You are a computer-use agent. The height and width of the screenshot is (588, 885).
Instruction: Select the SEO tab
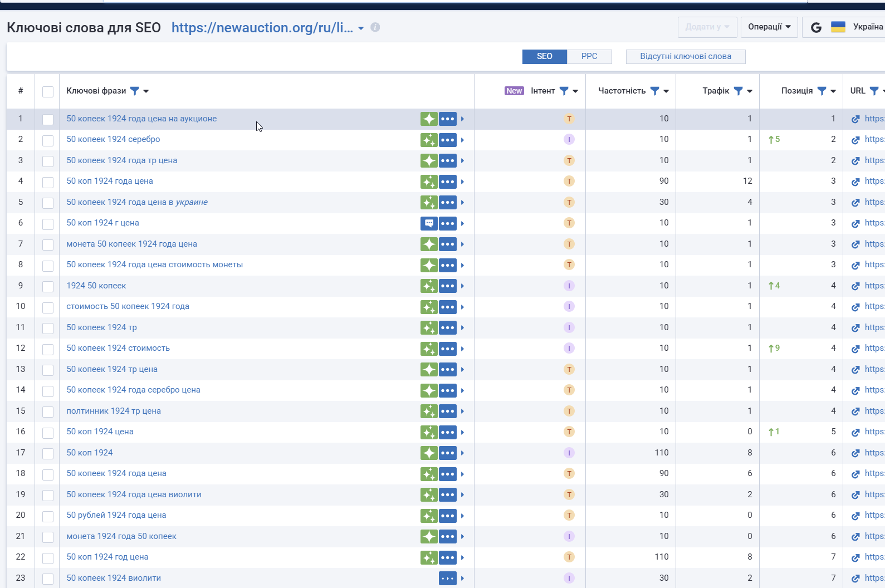[x=545, y=56]
